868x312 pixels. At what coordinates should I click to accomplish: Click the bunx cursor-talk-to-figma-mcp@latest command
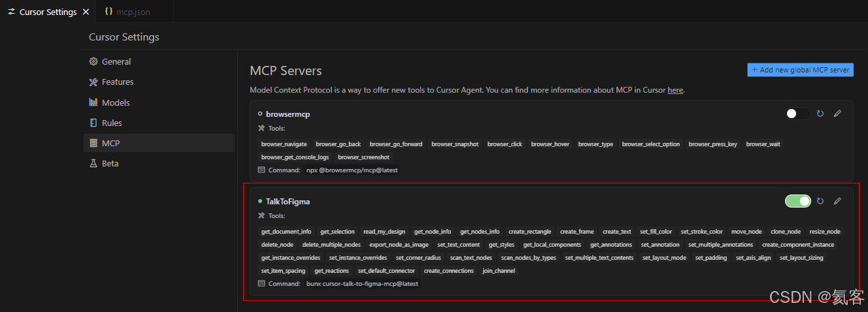point(362,284)
